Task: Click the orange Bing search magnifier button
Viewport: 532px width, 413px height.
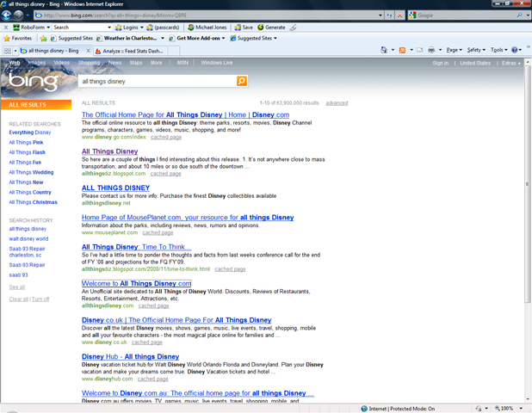Action: (x=242, y=81)
